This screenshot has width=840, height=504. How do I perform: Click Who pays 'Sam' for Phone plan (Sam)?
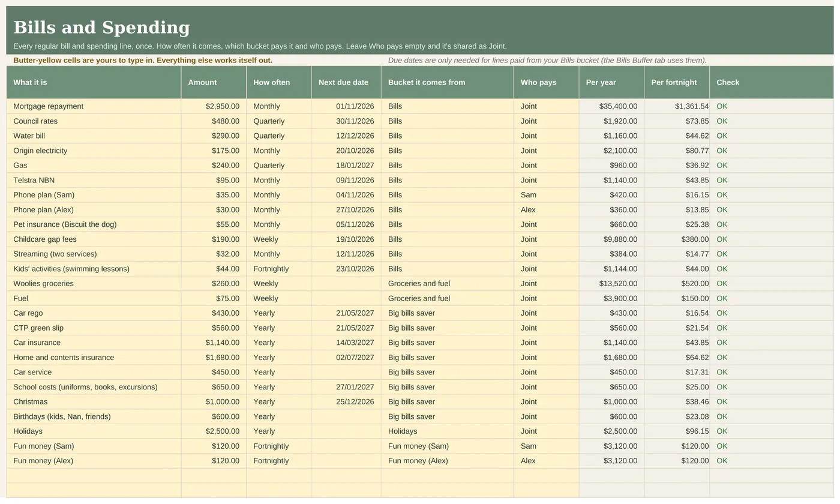click(x=546, y=195)
